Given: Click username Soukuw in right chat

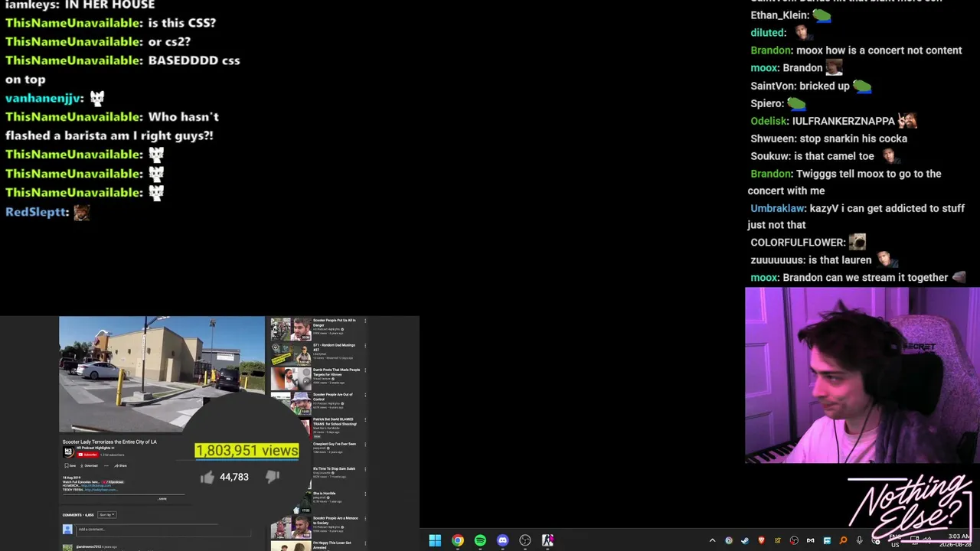Looking at the screenshot, I should (x=769, y=156).
